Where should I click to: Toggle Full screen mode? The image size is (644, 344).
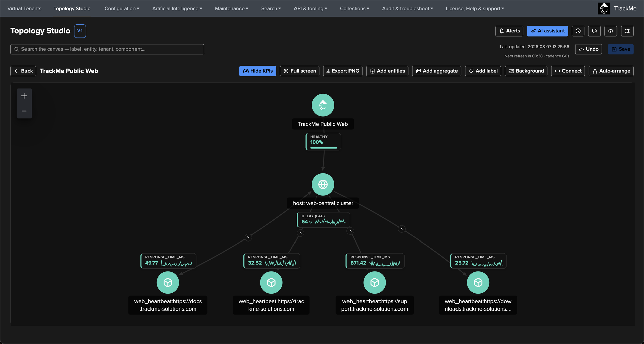pyautogui.click(x=300, y=71)
